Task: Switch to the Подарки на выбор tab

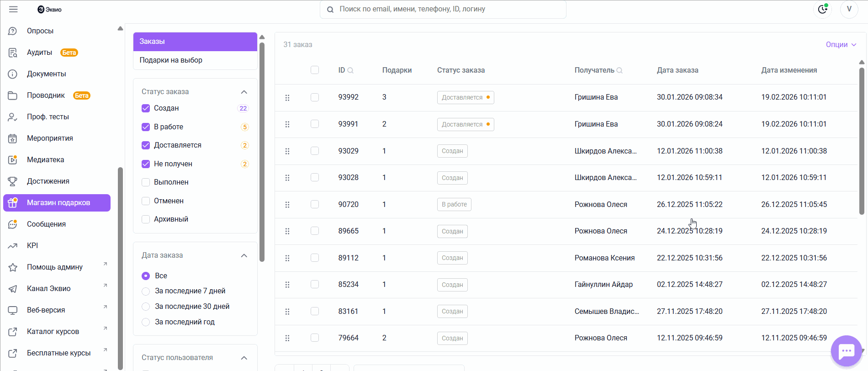Action: [x=171, y=60]
